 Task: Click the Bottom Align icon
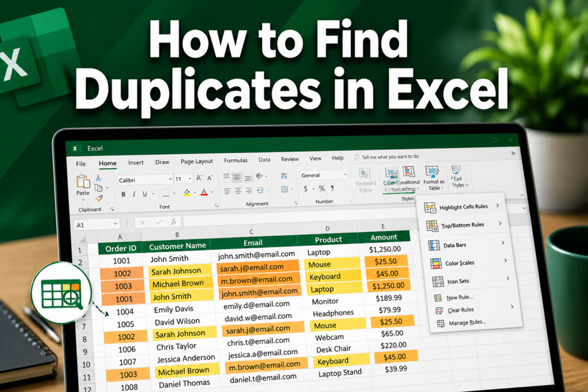[x=247, y=178]
